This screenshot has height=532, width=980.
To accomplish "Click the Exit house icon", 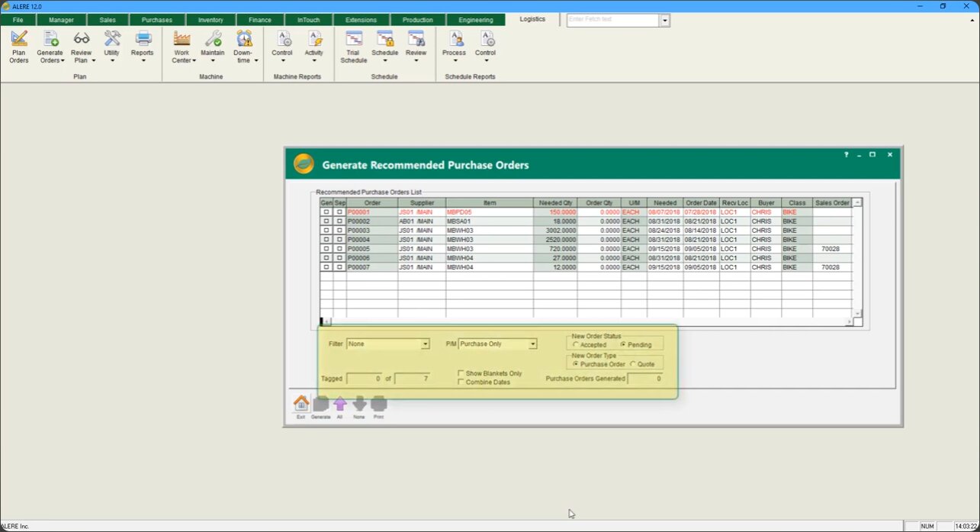I will point(301,404).
